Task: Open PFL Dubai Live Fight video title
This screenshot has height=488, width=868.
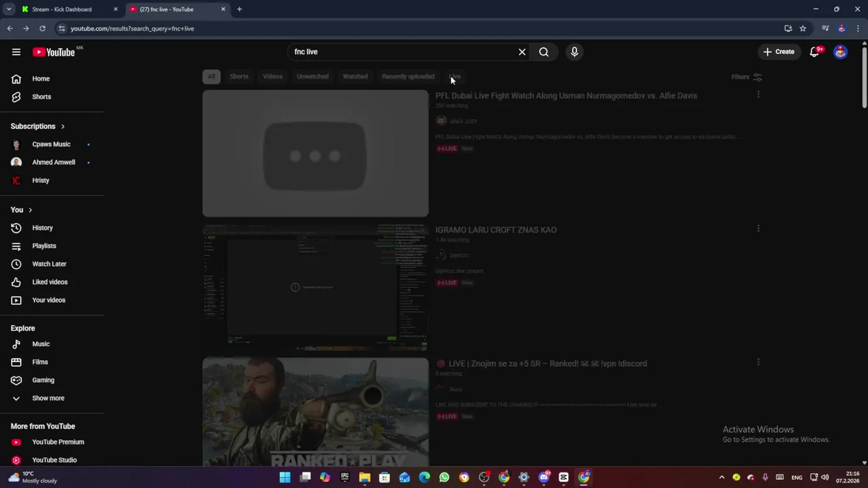Action: (566, 96)
